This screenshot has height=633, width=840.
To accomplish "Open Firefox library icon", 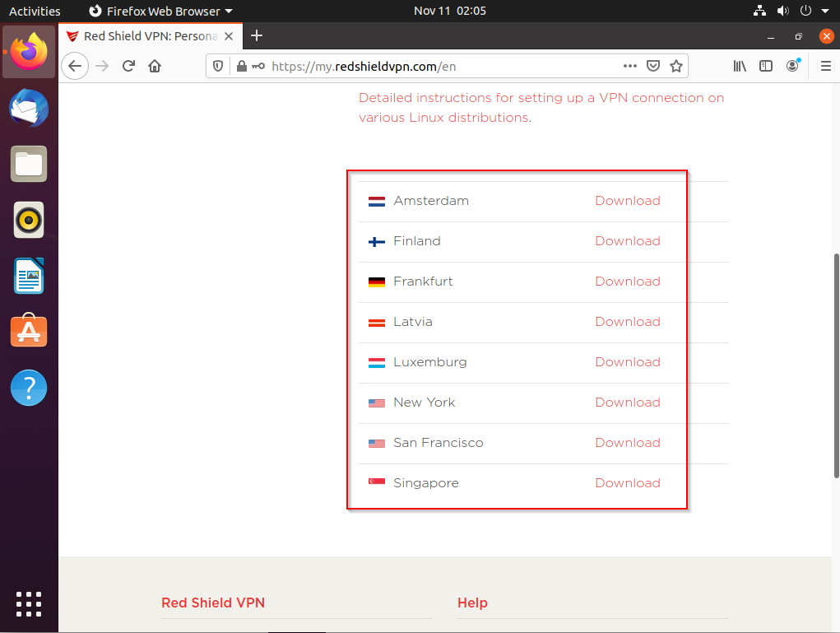I will [740, 67].
